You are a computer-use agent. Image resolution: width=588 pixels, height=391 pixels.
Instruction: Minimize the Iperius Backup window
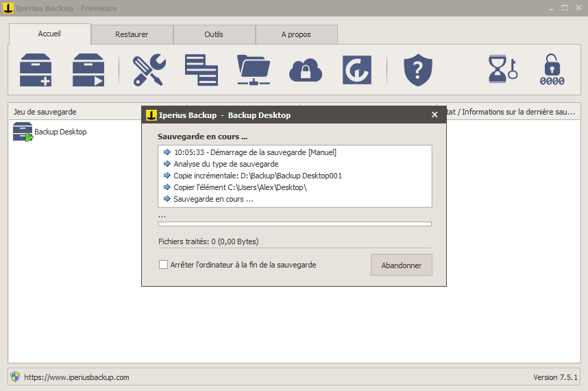(x=551, y=8)
